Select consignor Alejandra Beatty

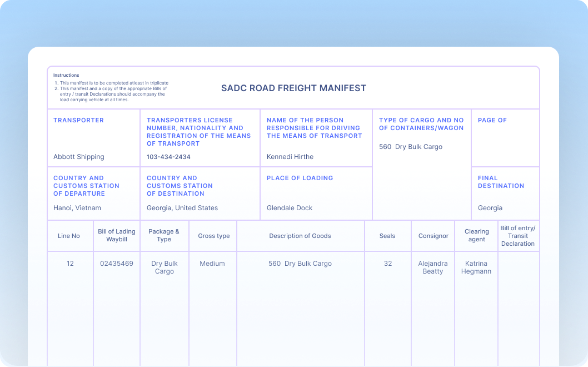point(433,267)
